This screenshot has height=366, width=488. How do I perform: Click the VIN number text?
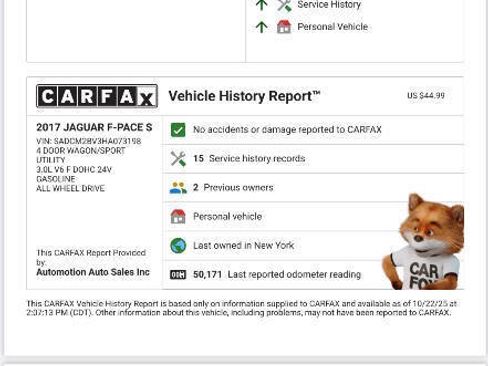point(89,141)
